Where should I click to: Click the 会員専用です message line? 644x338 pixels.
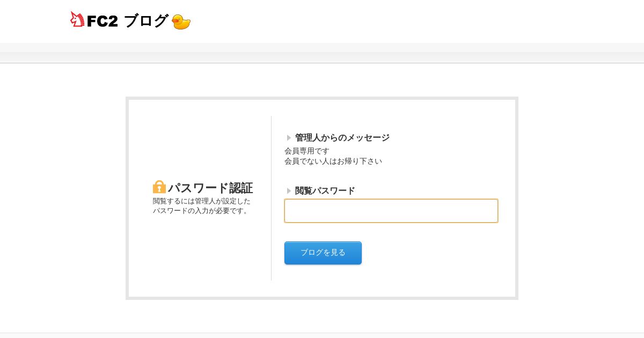(x=307, y=151)
